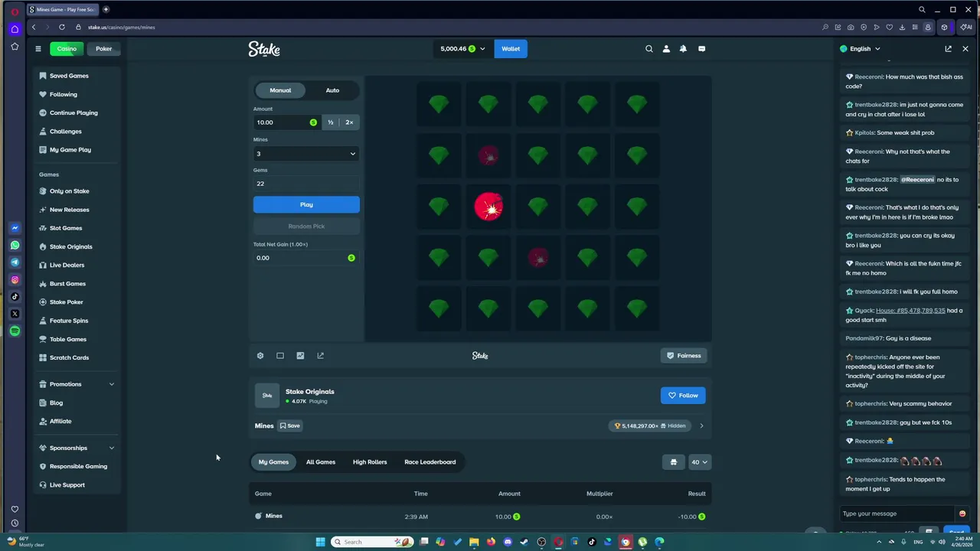Switch to Casino mode
The width and height of the screenshot is (980, 551).
point(67,49)
